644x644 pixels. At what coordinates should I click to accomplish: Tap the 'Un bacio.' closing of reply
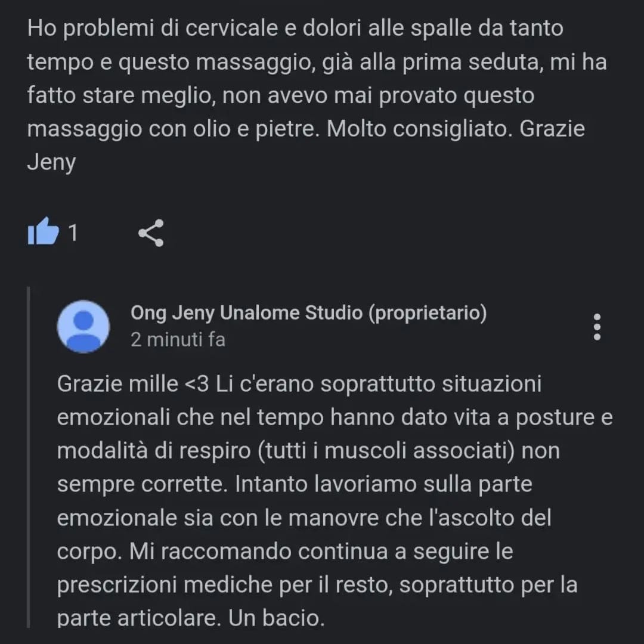(x=277, y=618)
